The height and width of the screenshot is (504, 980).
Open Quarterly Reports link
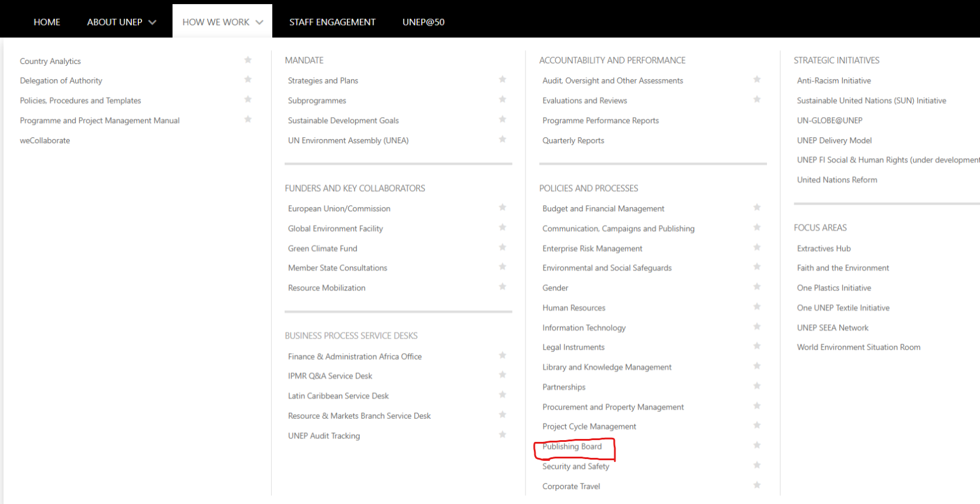pyautogui.click(x=573, y=140)
